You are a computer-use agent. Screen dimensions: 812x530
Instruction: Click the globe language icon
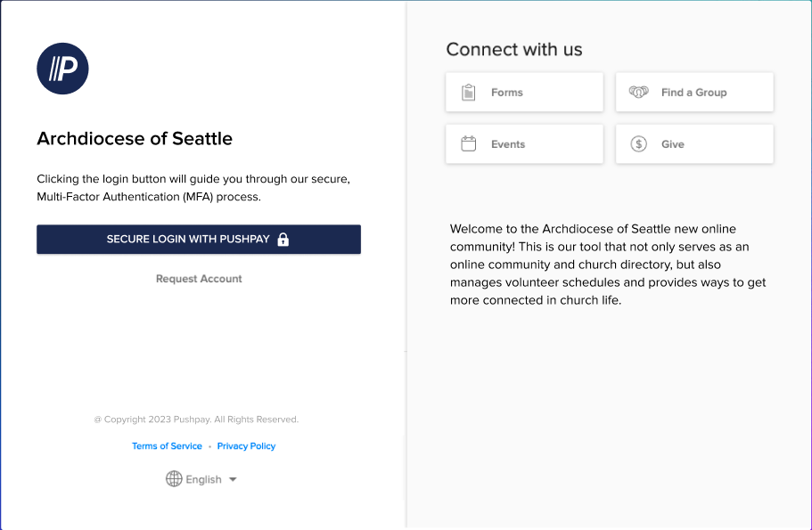point(174,479)
